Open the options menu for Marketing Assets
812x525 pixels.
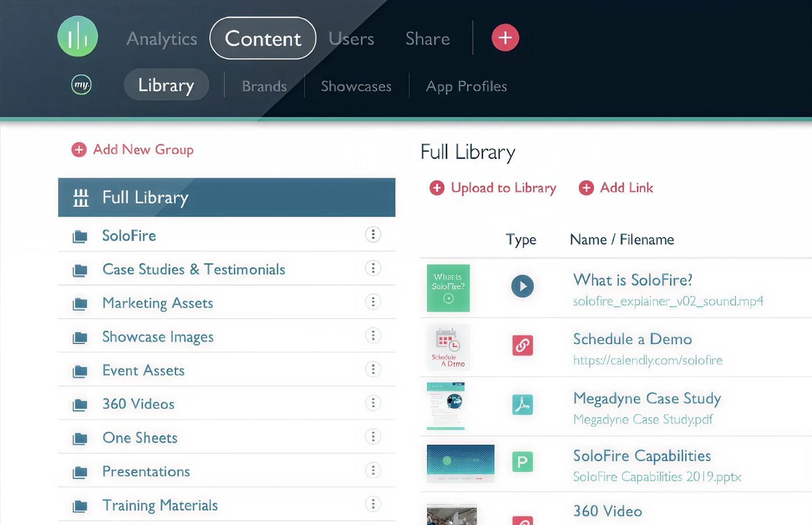(x=373, y=302)
